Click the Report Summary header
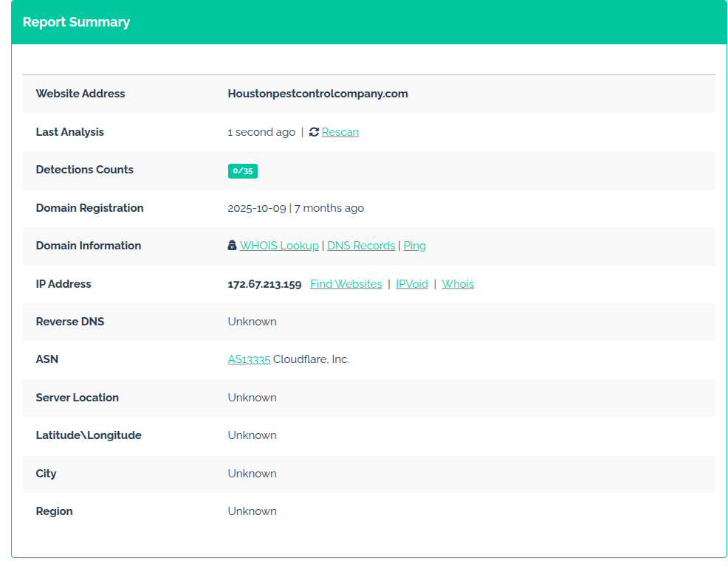The height and width of the screenshot is (574, 728). coord(76,22)
